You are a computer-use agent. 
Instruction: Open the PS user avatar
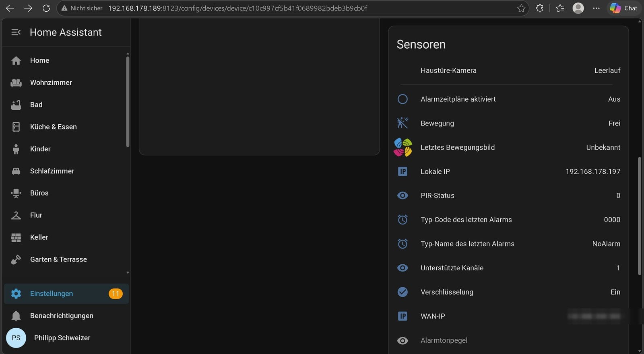point(16,338)
